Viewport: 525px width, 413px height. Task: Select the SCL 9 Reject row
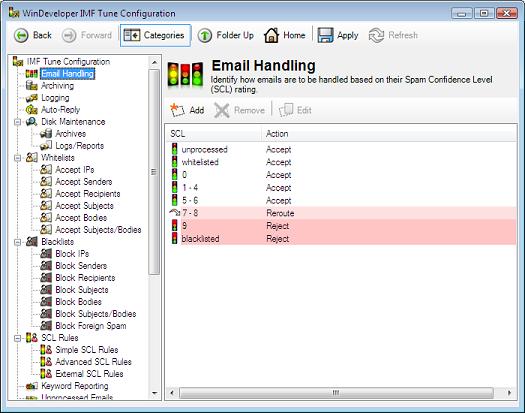click(x=341, y=226)
